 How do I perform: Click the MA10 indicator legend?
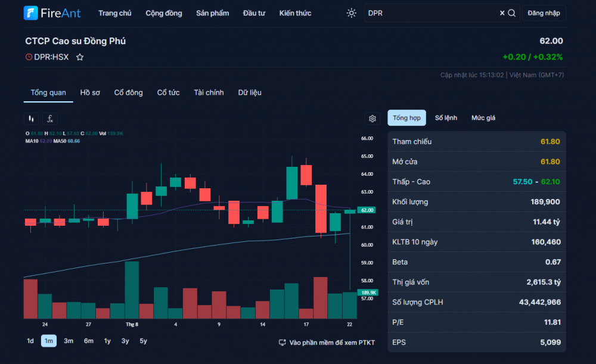pos(38,141)
